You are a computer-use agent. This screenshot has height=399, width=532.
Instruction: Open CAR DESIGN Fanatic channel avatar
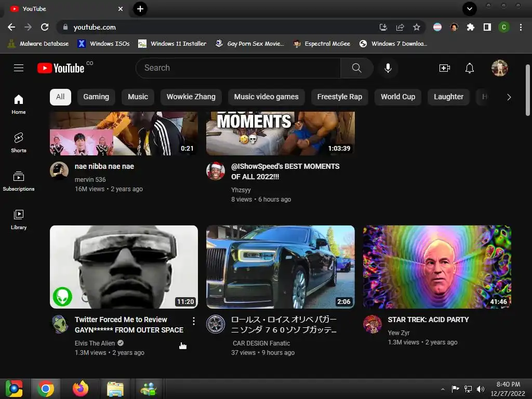click(x=216, y=324)
